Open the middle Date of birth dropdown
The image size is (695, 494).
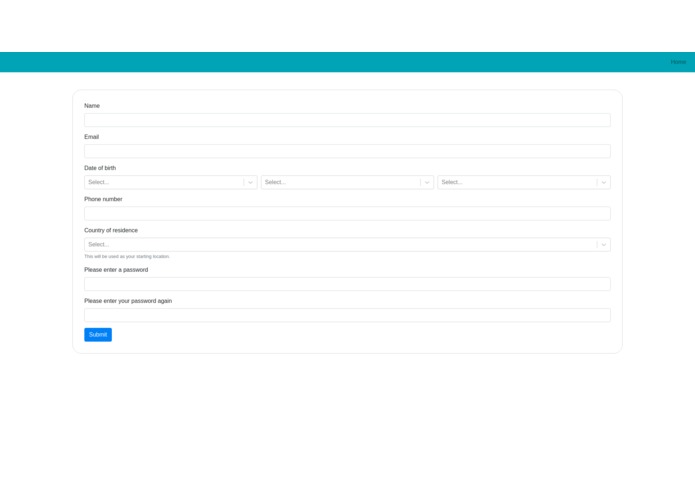pyautogui.click(x=347, y=182)
